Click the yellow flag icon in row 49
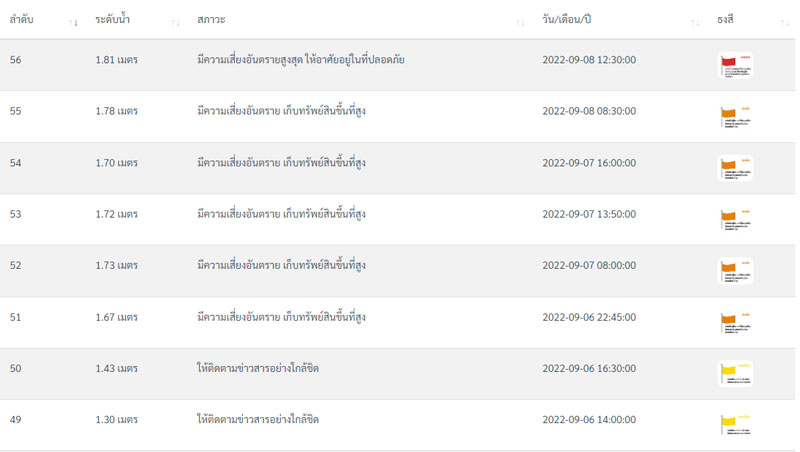Image resolution: width=800 pixels, height=452 pixels. (x=735, y=425)
